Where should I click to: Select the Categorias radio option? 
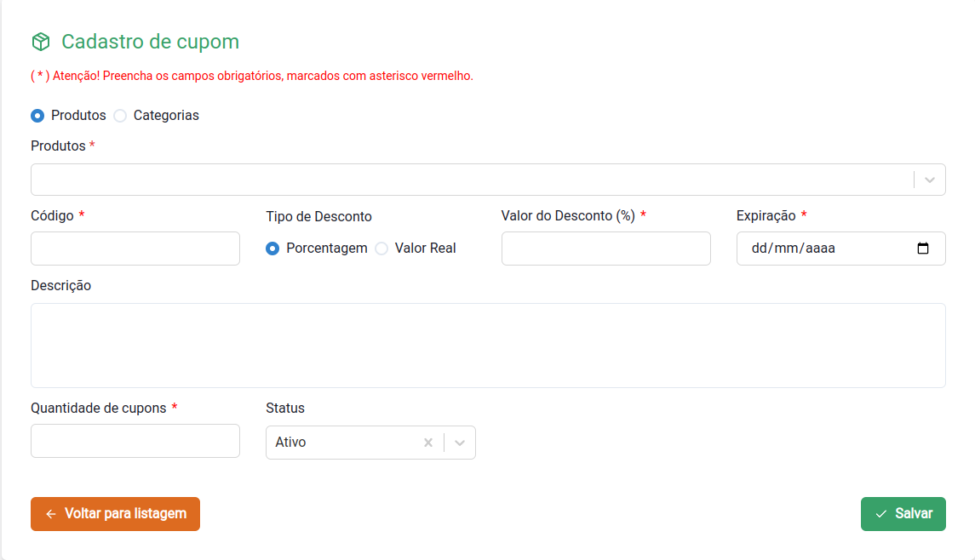120,116
